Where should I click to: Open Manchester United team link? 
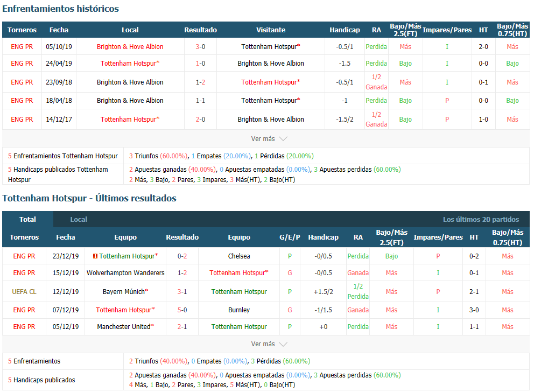125,327
